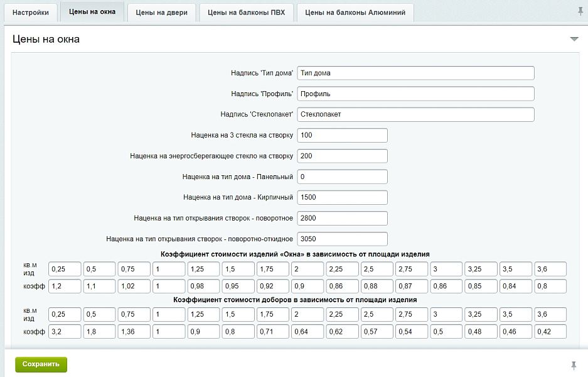Select the Цены на окна tab

(x=92, y=12)
